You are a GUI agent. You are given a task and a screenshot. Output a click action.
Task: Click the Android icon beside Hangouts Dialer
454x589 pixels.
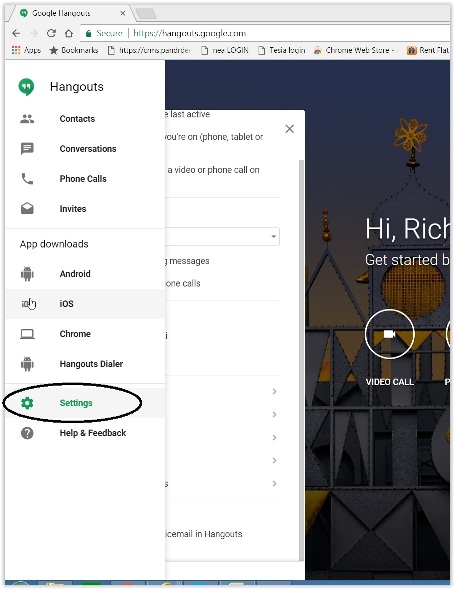(x=27, y=364)
